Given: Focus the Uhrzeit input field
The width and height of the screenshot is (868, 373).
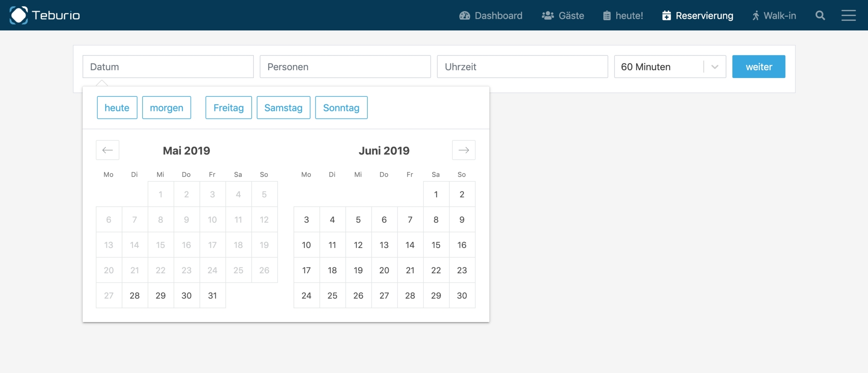Looking at the screenshot, I should click(522, 67).
